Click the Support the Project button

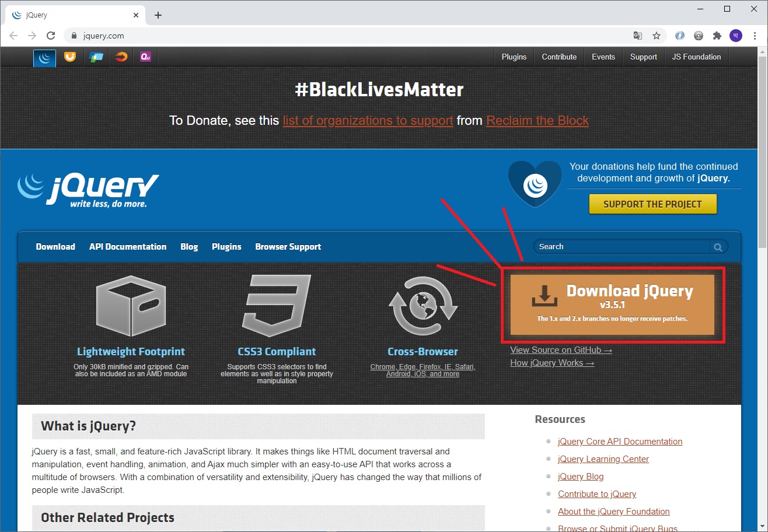652,204
